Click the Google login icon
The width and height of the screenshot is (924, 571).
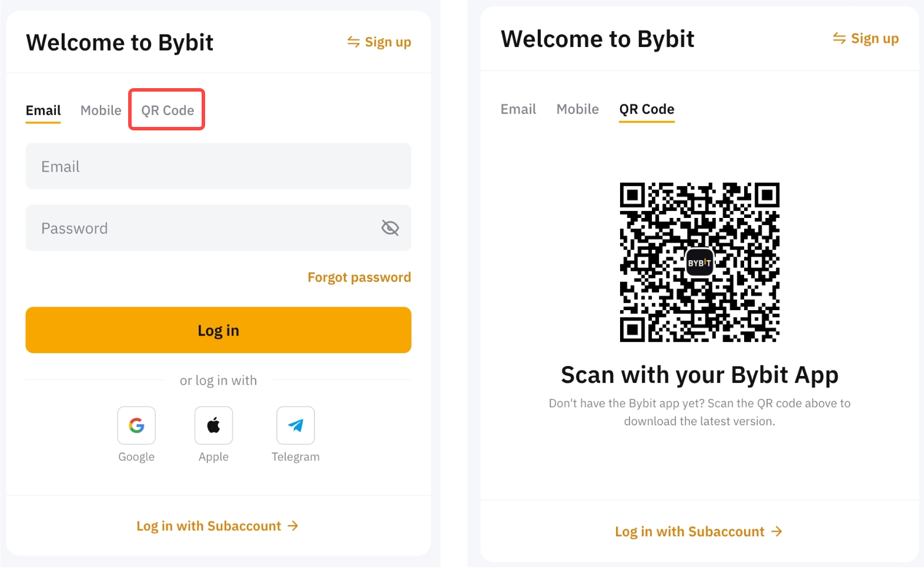[136, 425]
